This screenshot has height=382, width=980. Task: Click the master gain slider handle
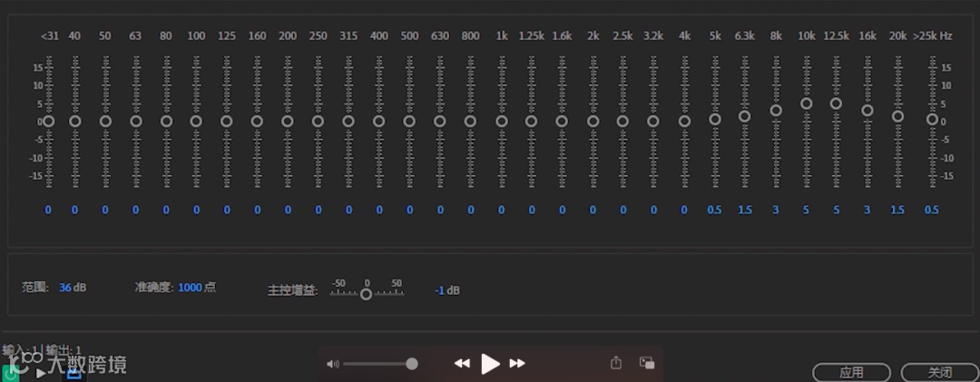click(x=367, y=294)
